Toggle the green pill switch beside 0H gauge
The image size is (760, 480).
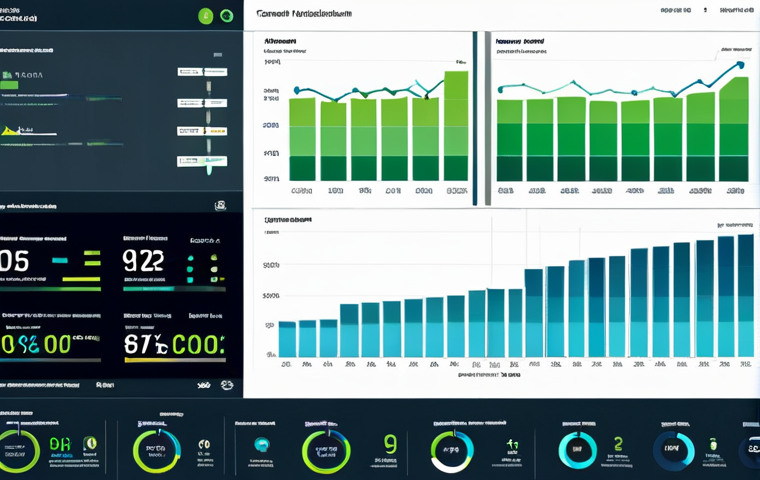click(90, 444)
